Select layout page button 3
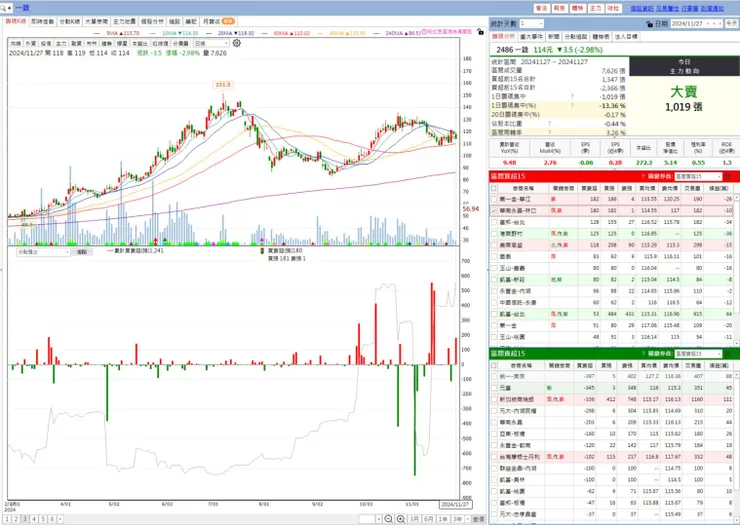This screenshot has height=525, width=740. (x=25, y=519)
